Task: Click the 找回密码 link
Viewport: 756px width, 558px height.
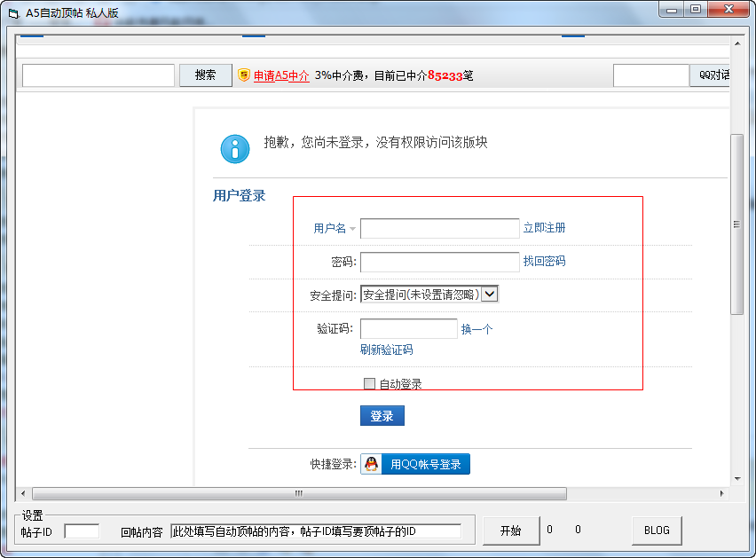Action: coord(544,261)
